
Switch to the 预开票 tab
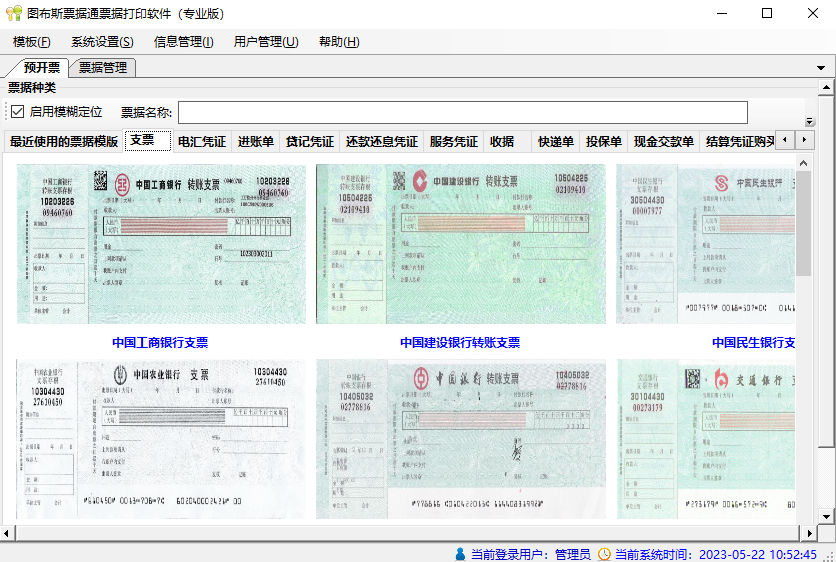[x=42, y=68]
